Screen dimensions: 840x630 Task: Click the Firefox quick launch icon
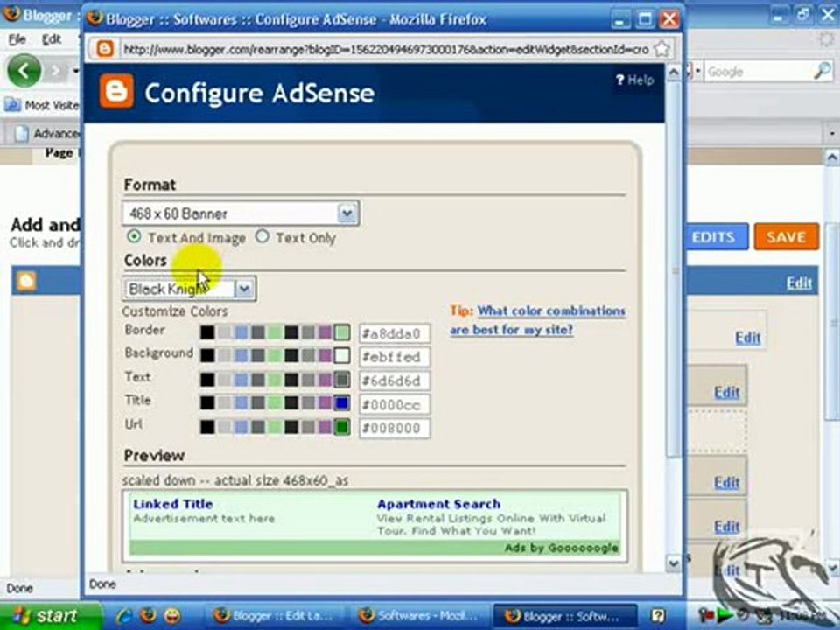tap(149, 615)
